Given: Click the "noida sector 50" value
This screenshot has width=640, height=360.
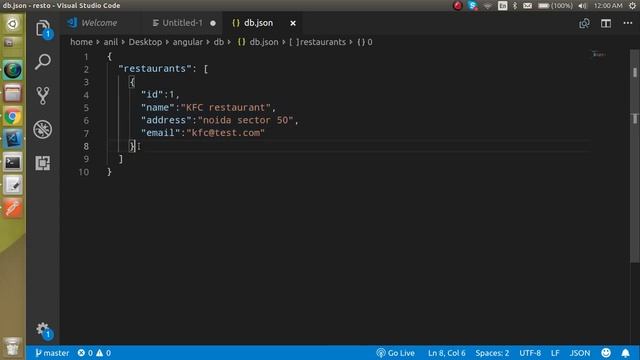Looking at the screenshot, I should (245, 120).
